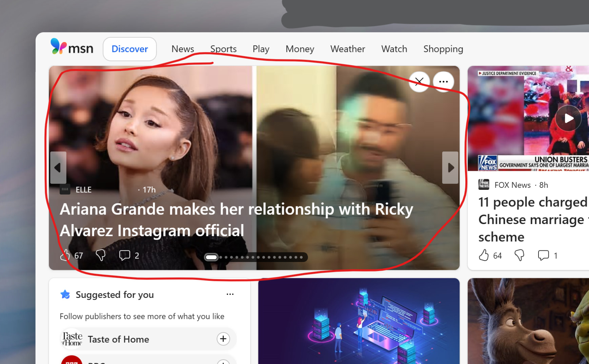The image size is (589, 364).
Task: Dislike the Ariana Grande article
Action: click(x=101, y=255)
